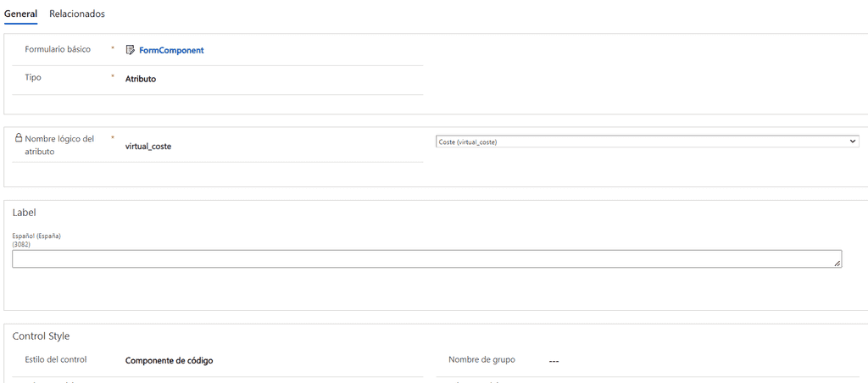Open the Coste (virtual_coste) dropdown
The height and width of the screenshot is (383, 868).
(644, 142)
